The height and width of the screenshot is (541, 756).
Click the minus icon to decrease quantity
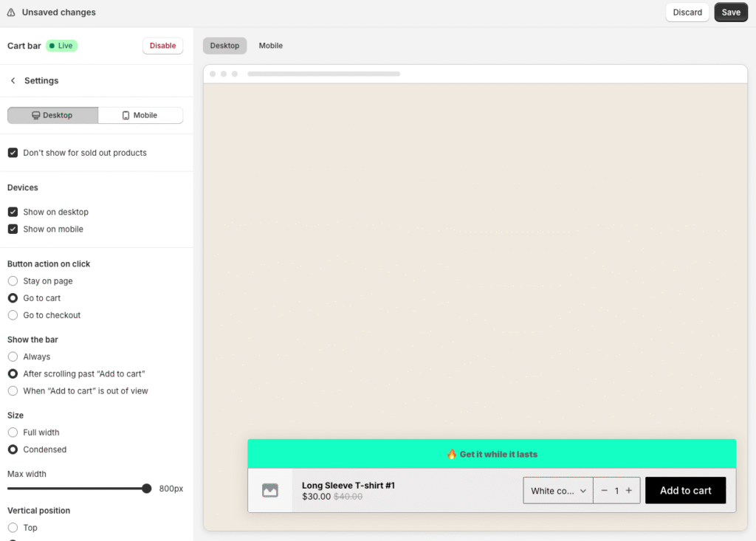click(603, 490)
